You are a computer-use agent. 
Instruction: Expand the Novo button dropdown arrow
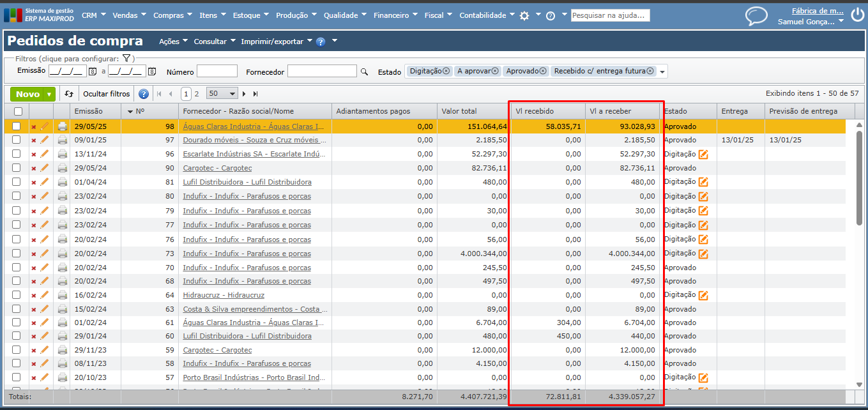tap(49, 95)
